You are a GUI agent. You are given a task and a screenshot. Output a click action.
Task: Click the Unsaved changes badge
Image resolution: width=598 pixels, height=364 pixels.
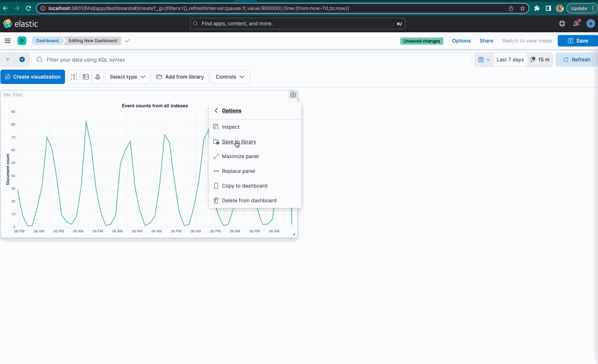(x=422, y=41)
